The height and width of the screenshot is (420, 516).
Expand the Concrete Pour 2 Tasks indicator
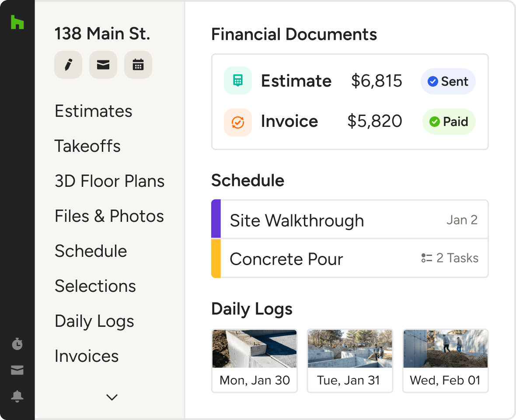(450, 258)
